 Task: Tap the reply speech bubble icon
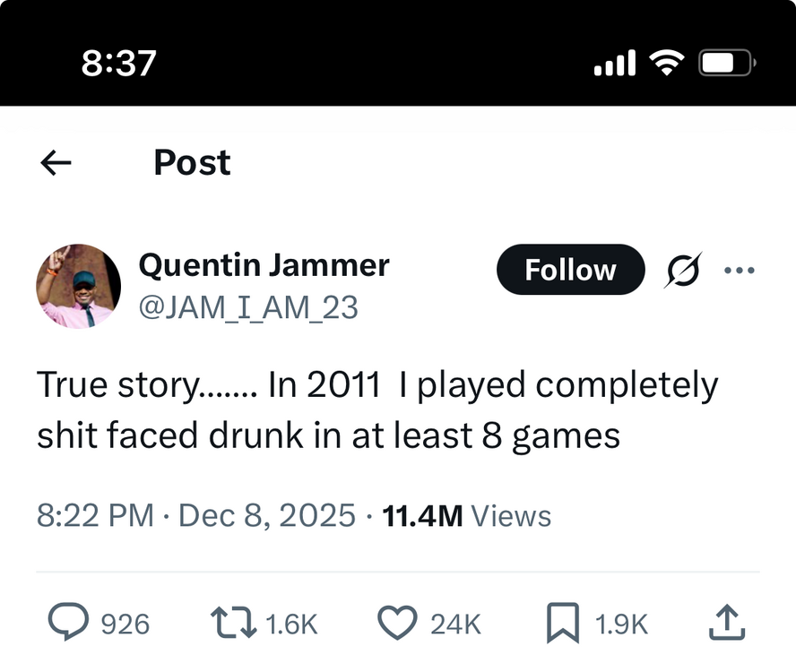[67, 622]
